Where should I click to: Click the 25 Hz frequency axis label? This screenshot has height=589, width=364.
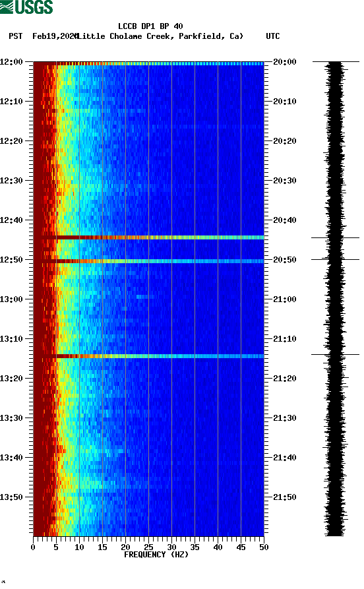pyautogui.click(x=148, y=547)
